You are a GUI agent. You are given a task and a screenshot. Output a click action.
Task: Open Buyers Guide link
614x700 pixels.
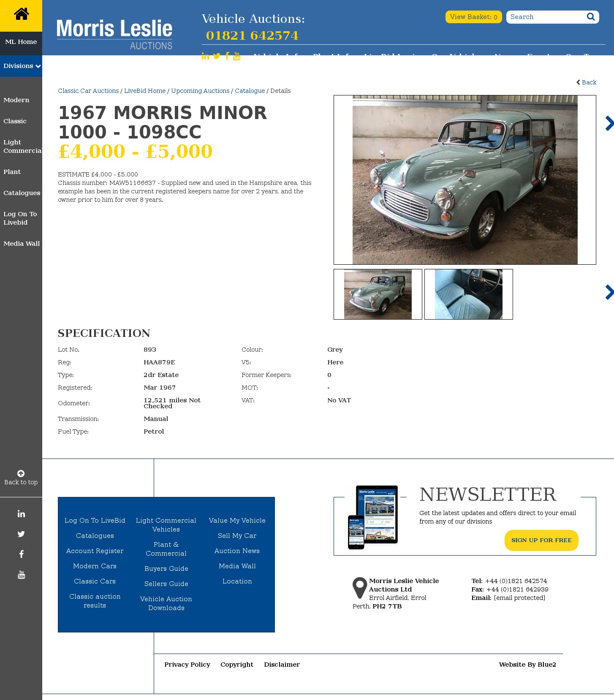click(166, 569)
